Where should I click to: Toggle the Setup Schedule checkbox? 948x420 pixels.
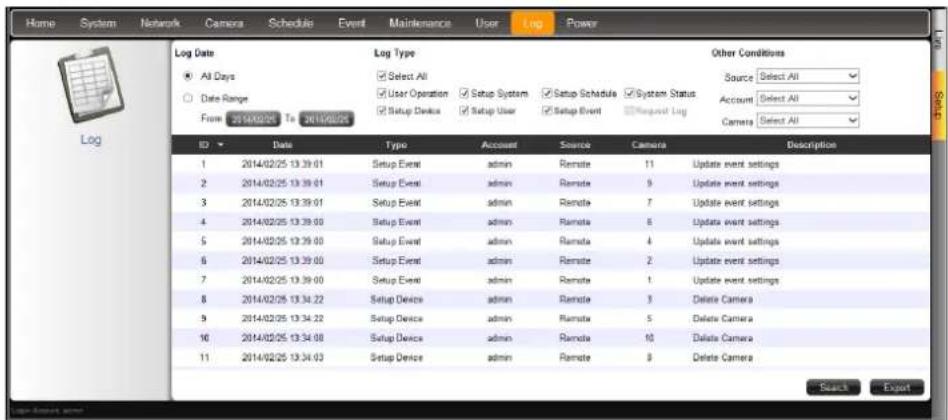click(x=547, y=94)
